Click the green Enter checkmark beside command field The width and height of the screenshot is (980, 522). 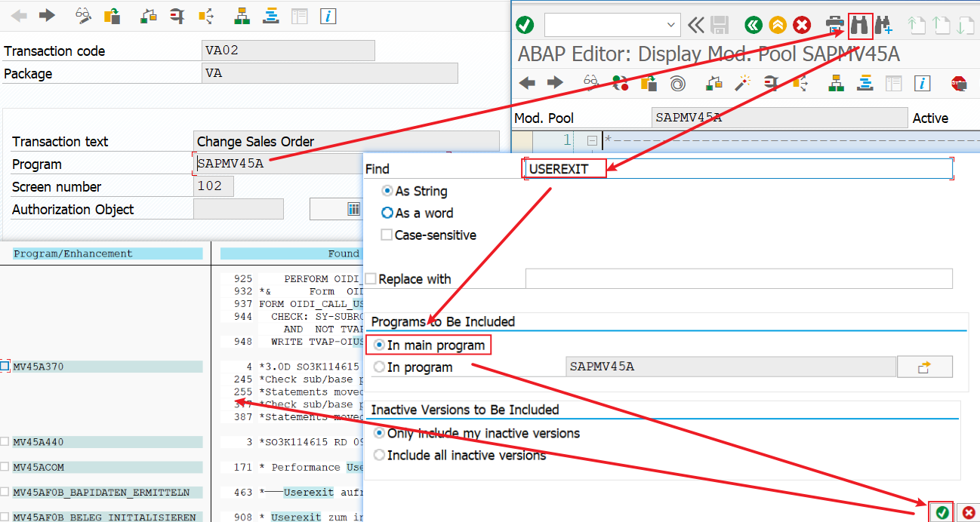525,26
